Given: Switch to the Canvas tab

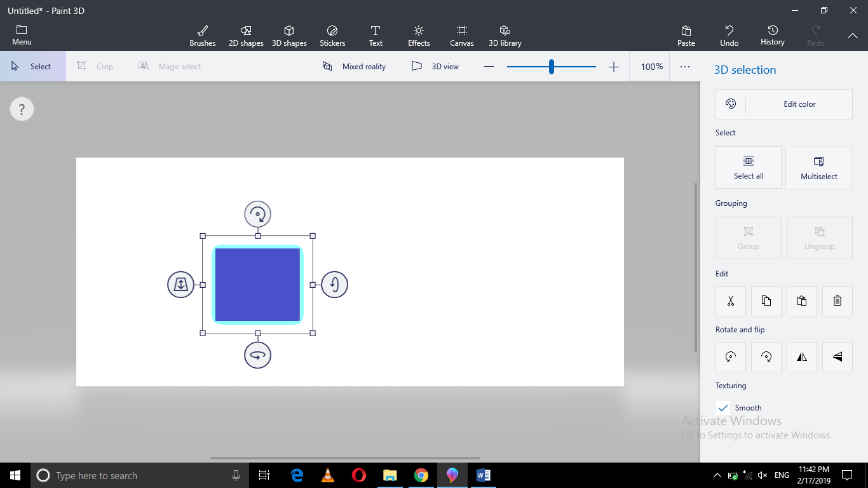Looking at the screenshot, I should click(x=461, y=35).
